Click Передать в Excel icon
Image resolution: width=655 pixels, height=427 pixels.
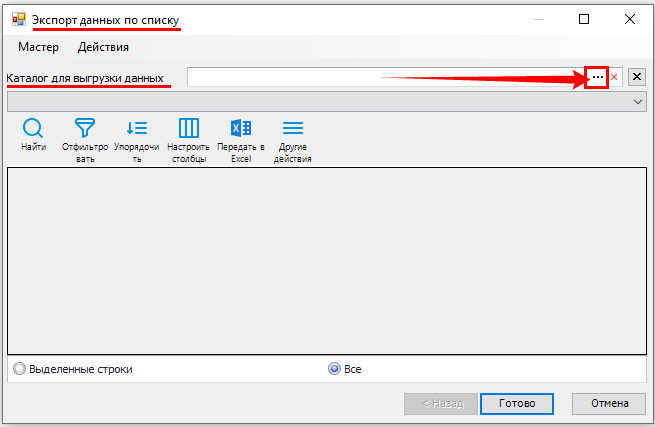coord(241,129)
